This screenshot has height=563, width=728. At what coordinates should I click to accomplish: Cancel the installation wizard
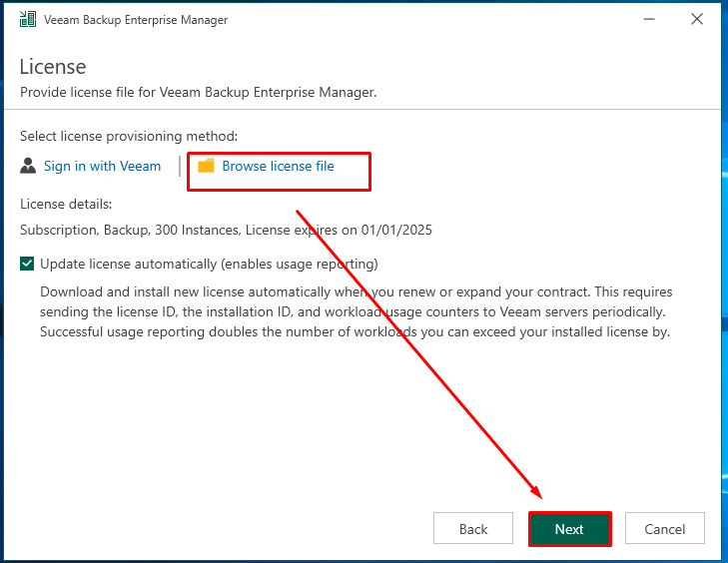664,529
